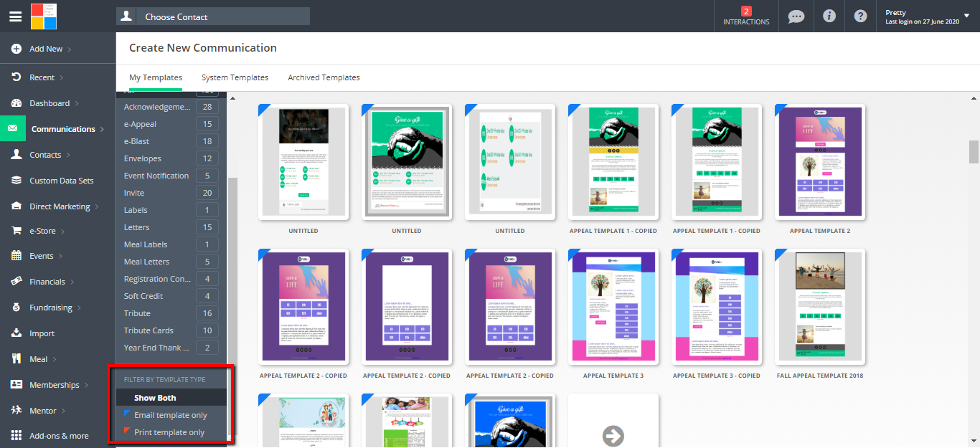
Task: Click the Import download icon
Action: pyautogui.click(x=16, y=333)
